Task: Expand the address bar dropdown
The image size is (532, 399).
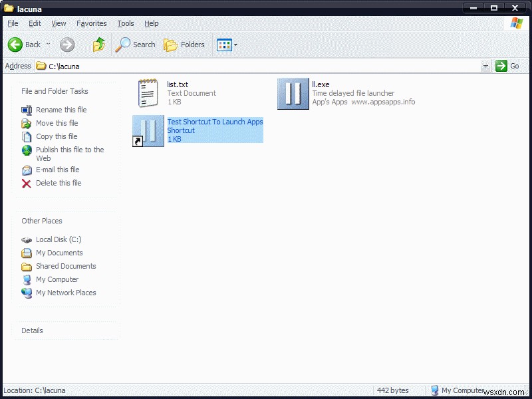Action: click(x=485, y=66)
